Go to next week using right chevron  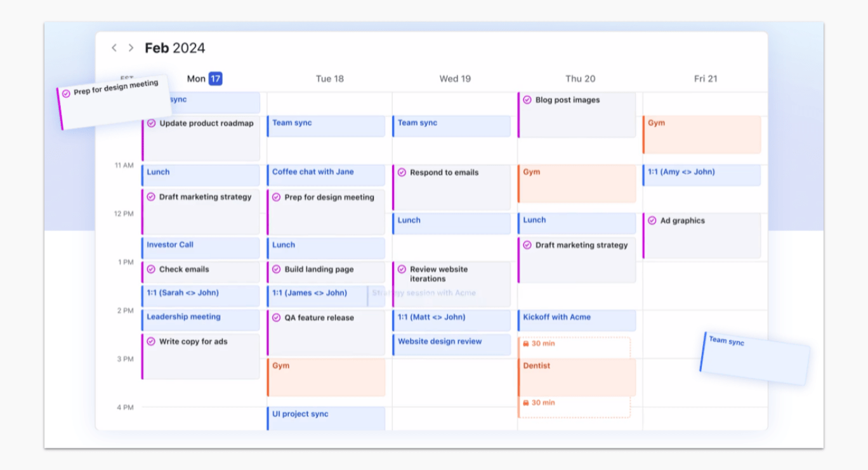pos(131,48)
